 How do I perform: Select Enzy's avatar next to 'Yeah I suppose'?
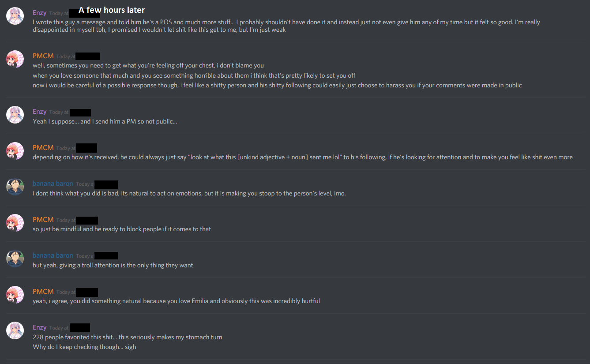(x=15, y=115)
